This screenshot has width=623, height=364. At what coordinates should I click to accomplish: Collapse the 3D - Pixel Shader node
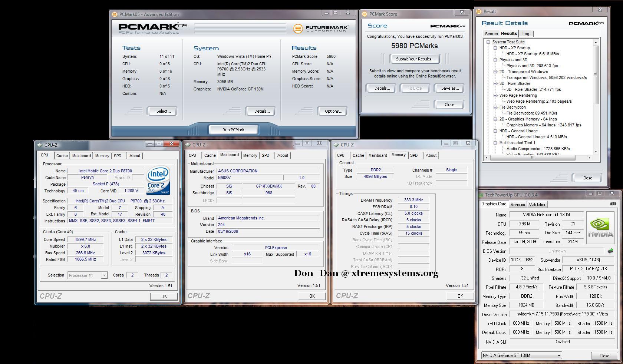point(495,83)
